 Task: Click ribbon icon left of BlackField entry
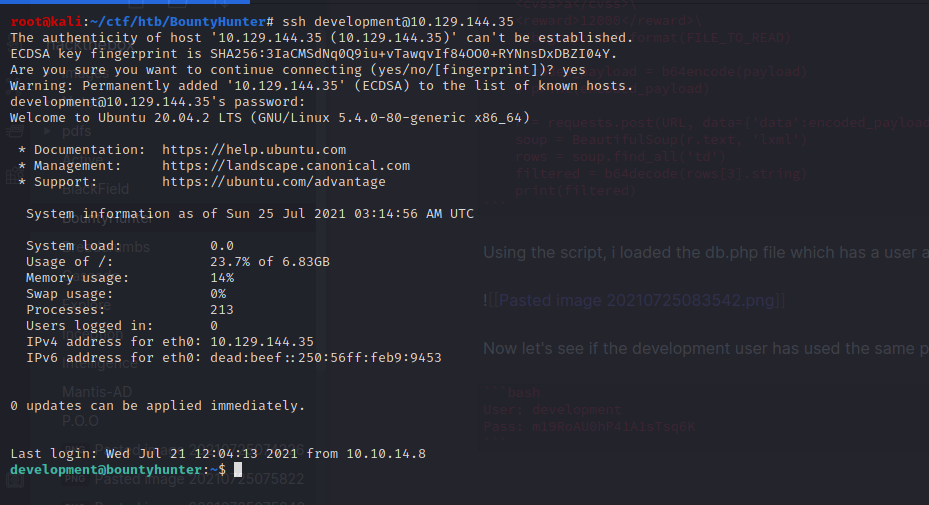(14, 179)
